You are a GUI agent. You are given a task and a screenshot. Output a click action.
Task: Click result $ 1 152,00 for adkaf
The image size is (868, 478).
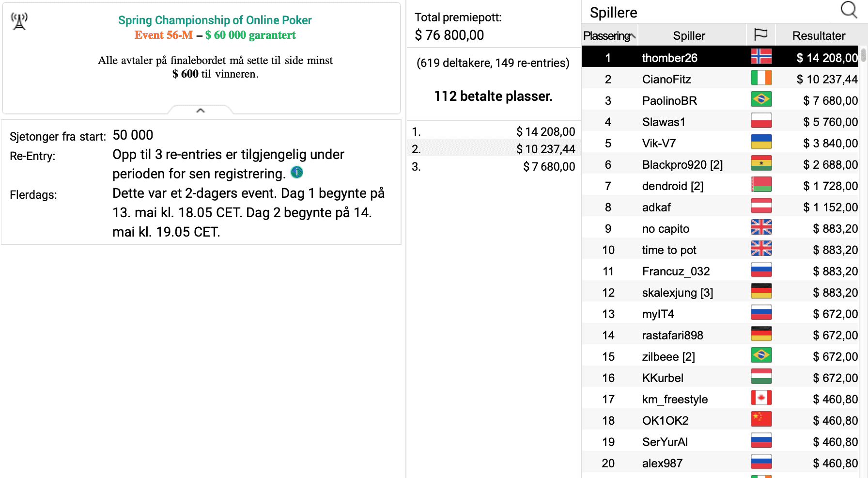pos(830,207)
